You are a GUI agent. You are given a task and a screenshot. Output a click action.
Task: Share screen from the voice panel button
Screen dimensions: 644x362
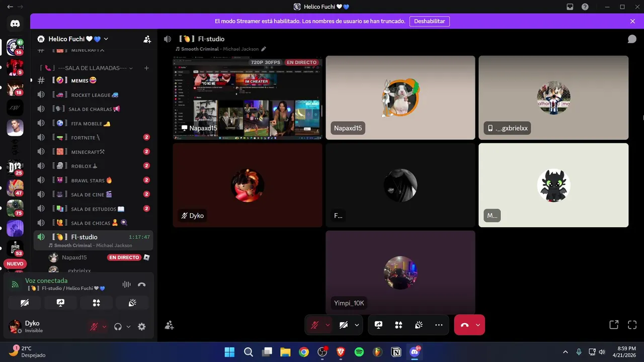pos(60,303)
